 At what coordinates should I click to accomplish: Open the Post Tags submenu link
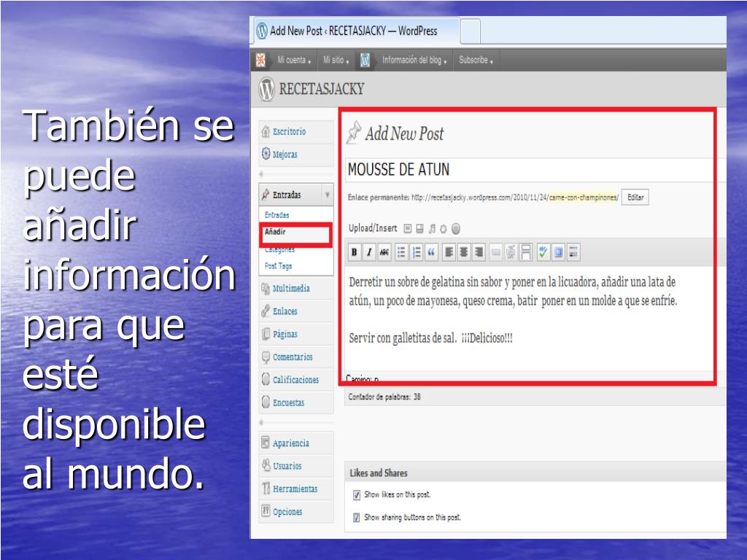click(278, 266)
